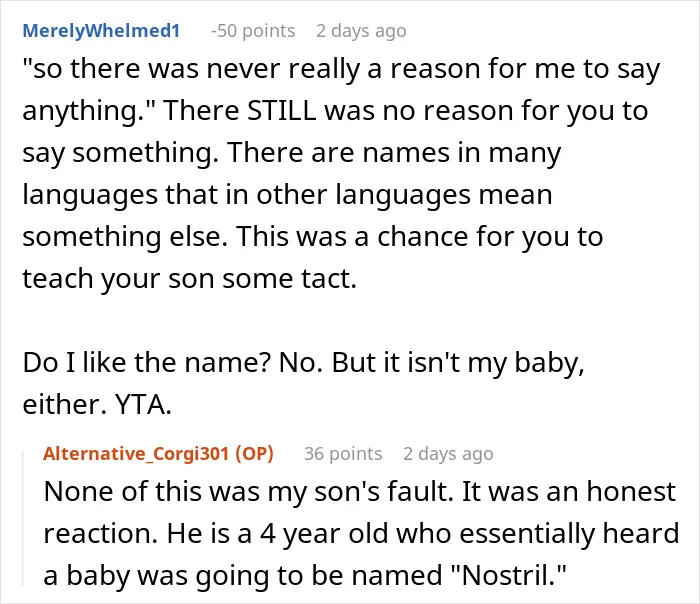Click the word 'YTA.' in the comment
Viewport: 700px width, 604px height.
(x=143, y=404)
